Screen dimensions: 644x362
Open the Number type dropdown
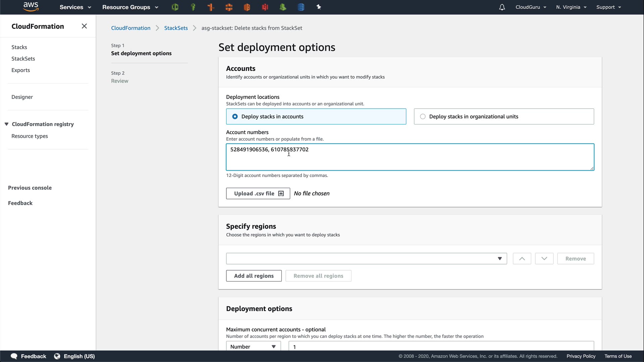click(x=253, y=347)
